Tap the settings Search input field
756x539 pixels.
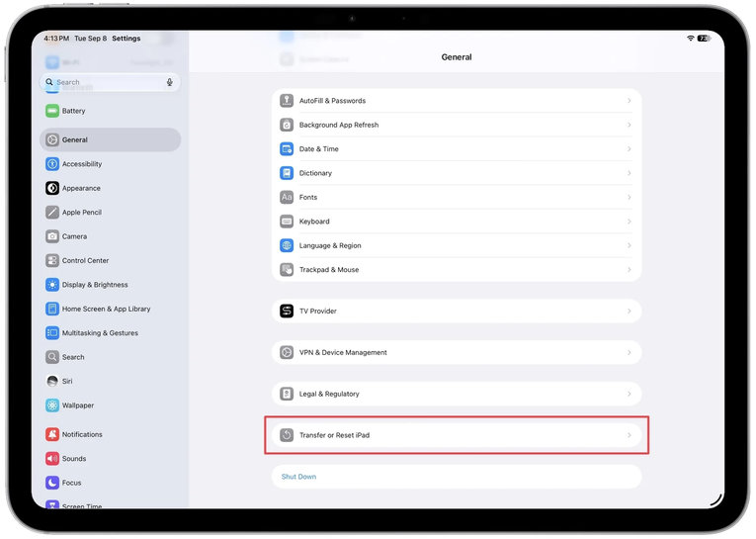point(110,82)
